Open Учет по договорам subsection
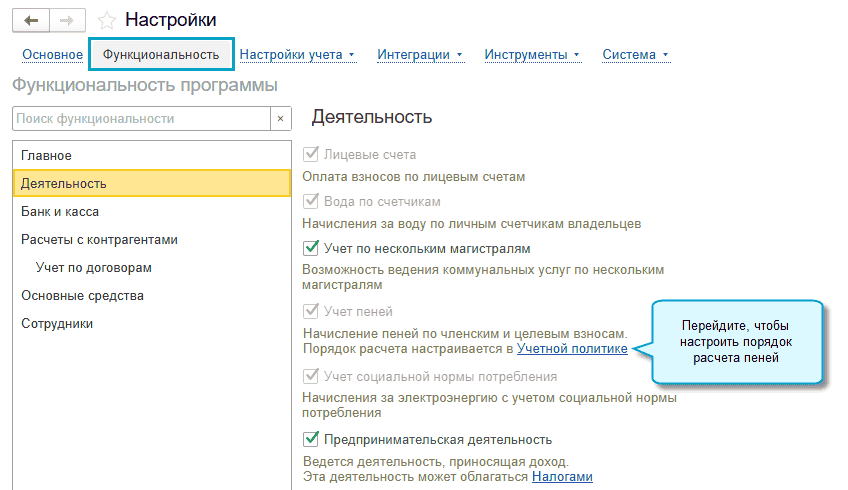848x490 pixels. click(x=86, y=268)
